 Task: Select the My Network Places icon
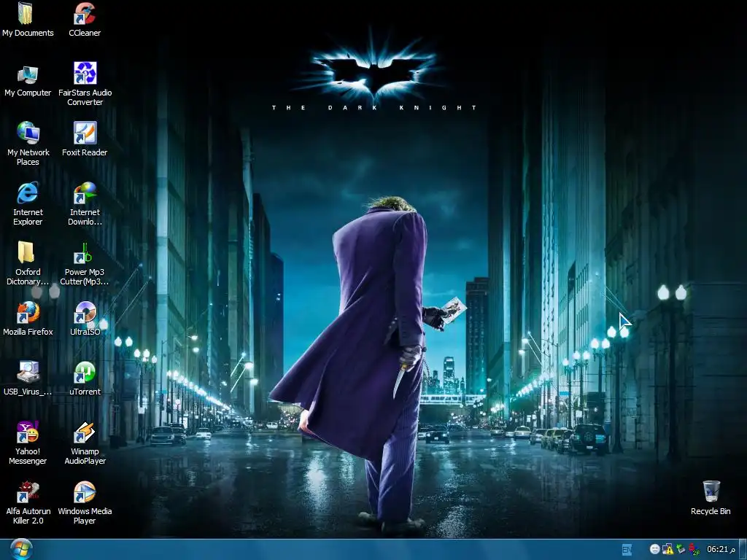pyautogui.click(x=28, y=133)
